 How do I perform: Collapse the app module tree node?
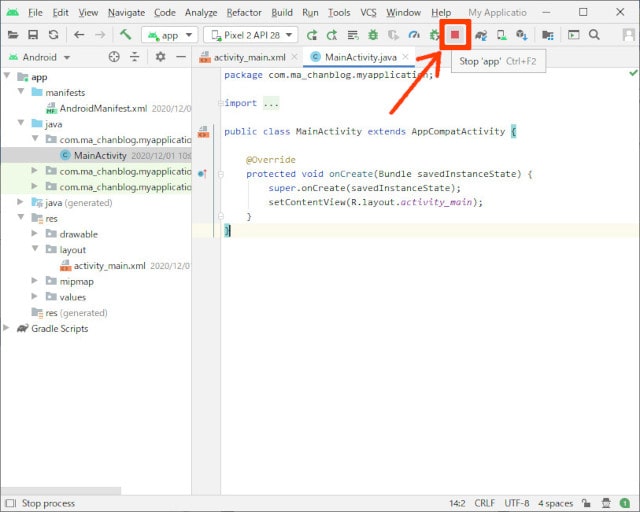click(7, 76)
